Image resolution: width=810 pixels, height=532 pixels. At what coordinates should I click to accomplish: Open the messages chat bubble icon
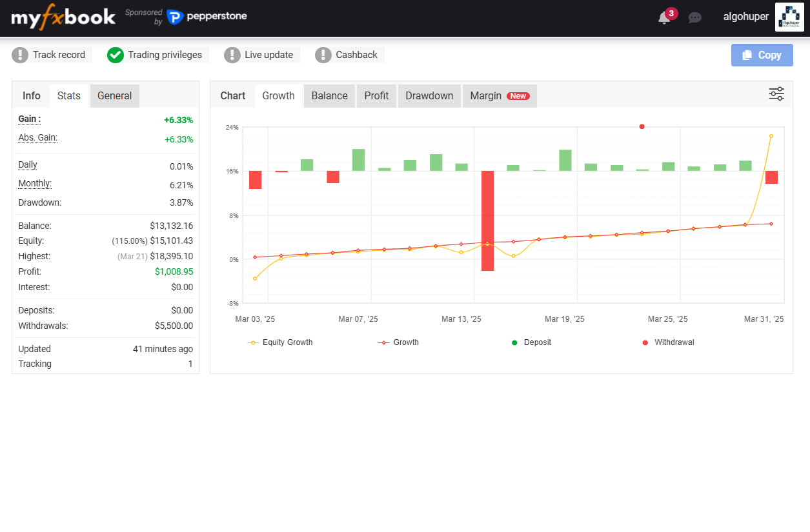pyautogui.click(x=695, y=18)
